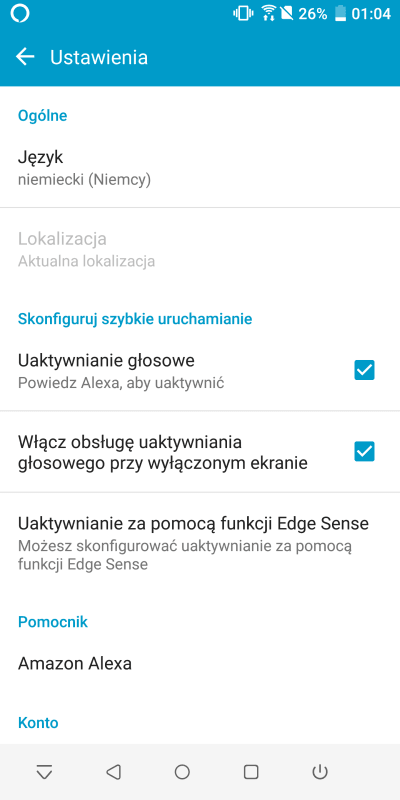
Task: Tap the Alexa ring icon in status bar
Action: pyautogui.click(x=20, y=14)
